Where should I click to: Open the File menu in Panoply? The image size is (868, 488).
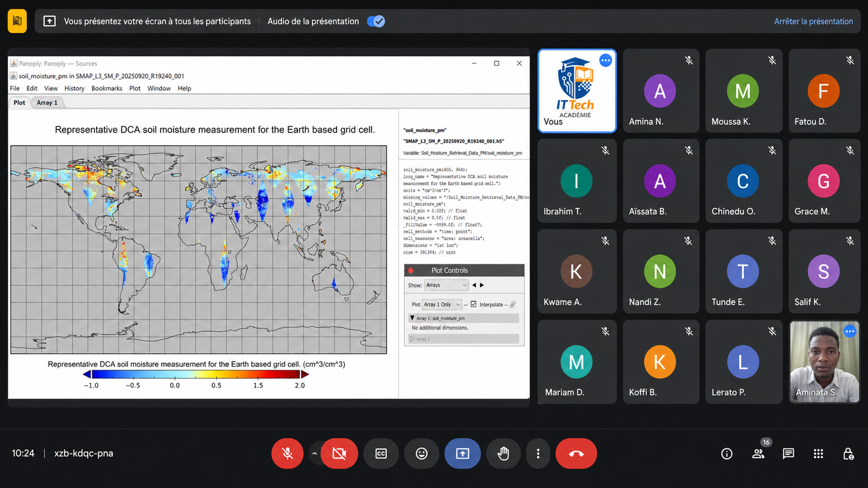tap(15, 88)
